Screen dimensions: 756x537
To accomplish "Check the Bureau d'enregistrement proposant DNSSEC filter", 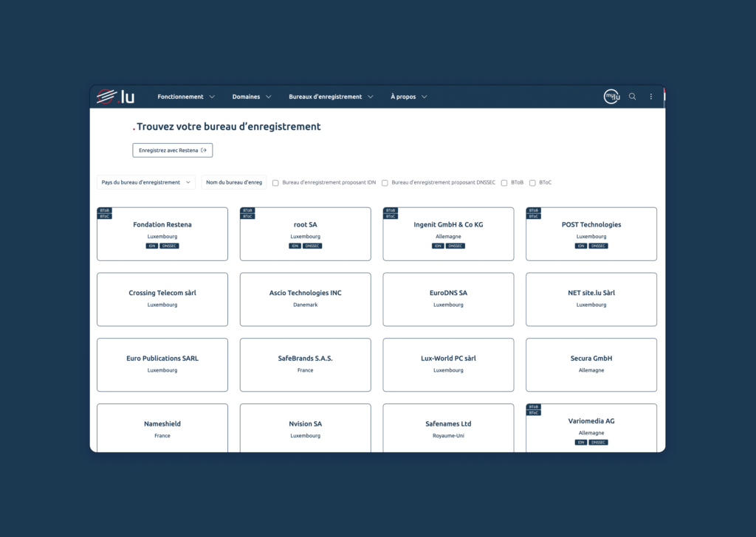I will point(385,182).
